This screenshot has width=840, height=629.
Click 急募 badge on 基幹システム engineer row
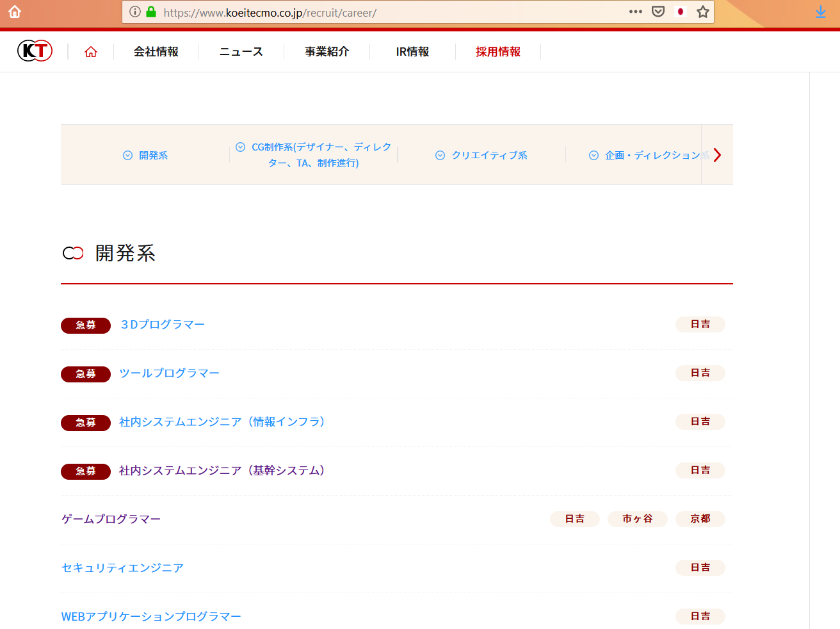[86, 471]
